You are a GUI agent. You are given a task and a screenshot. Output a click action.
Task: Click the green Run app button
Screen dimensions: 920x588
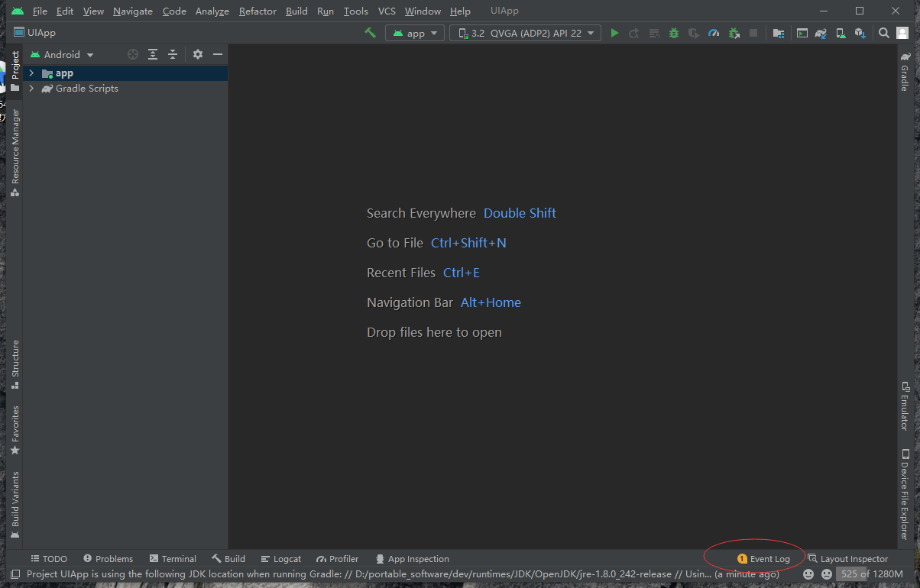pos(614,33)
